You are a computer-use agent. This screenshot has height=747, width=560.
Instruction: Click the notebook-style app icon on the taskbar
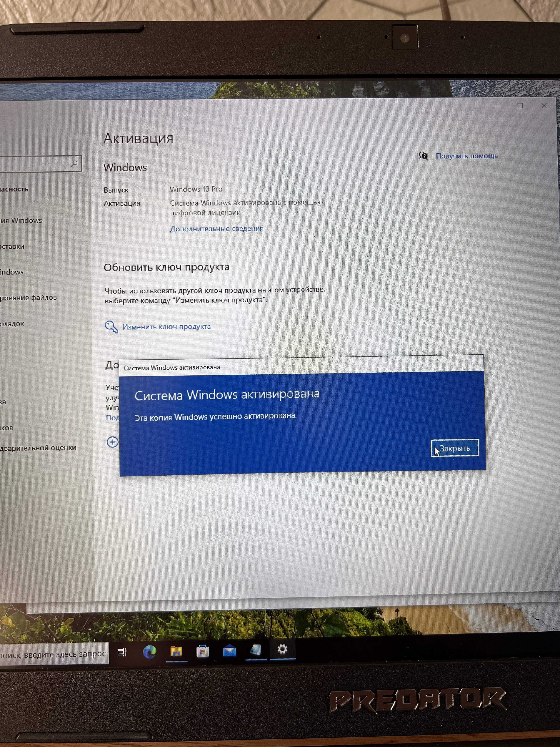256,650
